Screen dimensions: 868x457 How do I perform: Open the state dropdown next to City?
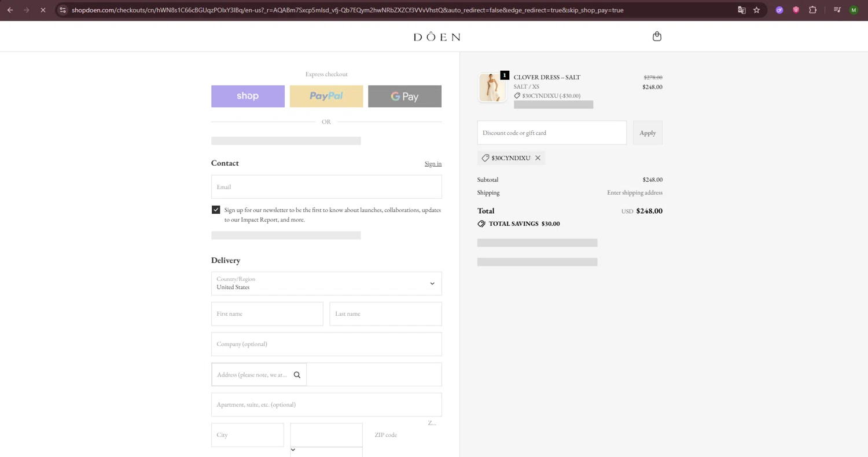[x=326, y=435]
